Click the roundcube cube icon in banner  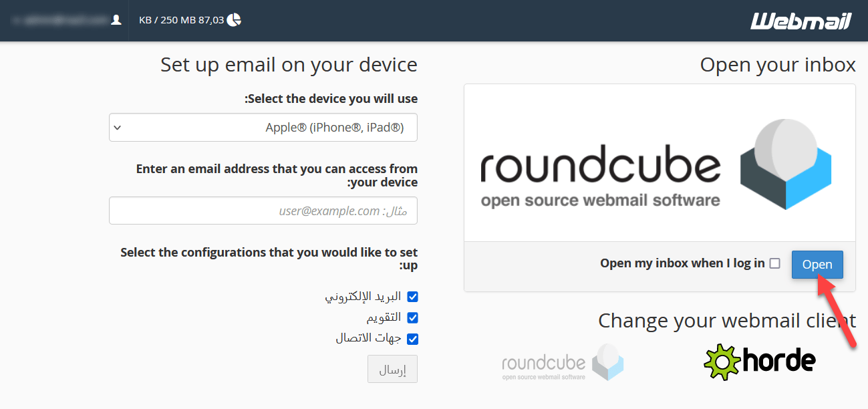(x=786, y=164)
